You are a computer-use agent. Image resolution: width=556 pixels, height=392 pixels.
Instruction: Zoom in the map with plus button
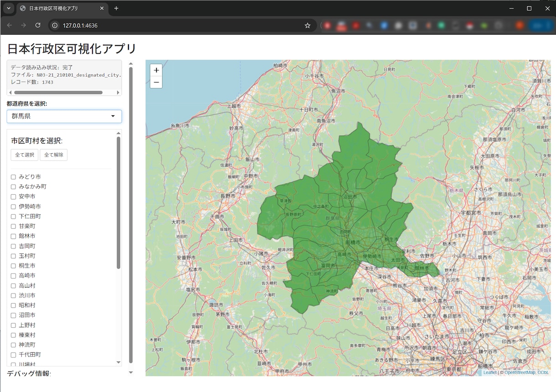pyautogui.click(x=156, y=70)
